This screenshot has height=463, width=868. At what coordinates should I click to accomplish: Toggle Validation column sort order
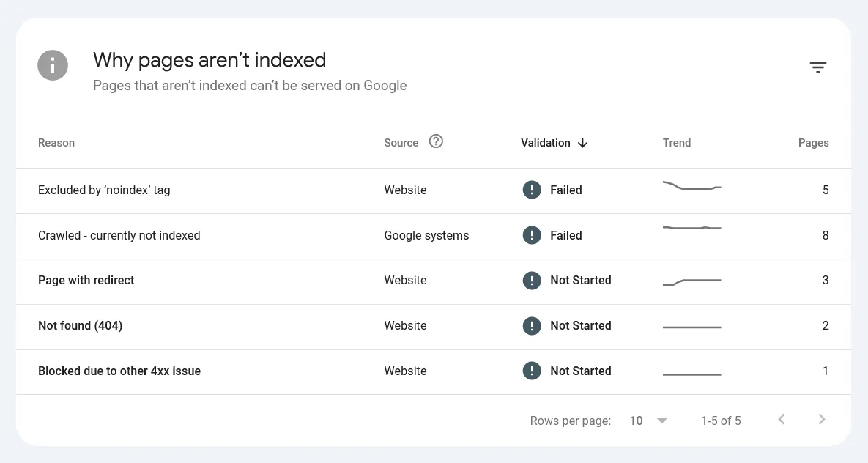point(582,143)
